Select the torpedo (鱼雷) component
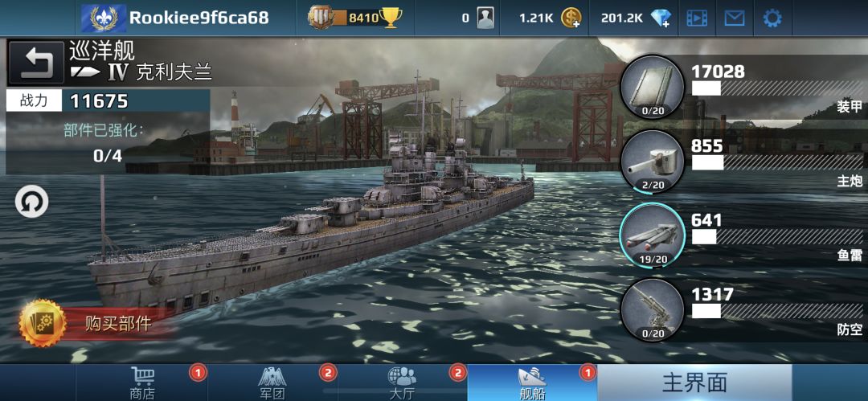The image size is (868, 401). point(653,235)
